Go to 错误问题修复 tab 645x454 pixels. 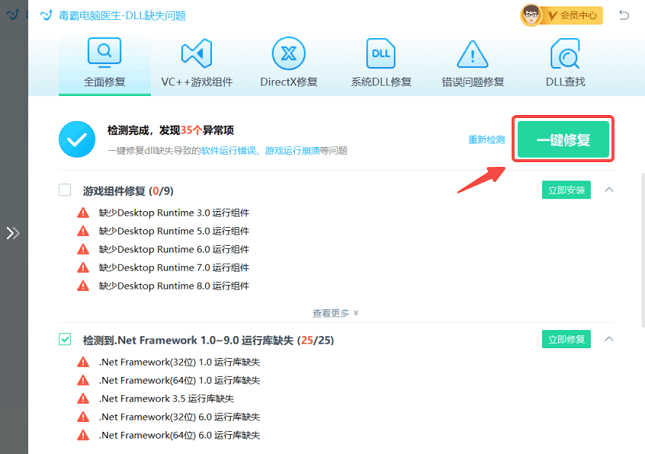473,64
